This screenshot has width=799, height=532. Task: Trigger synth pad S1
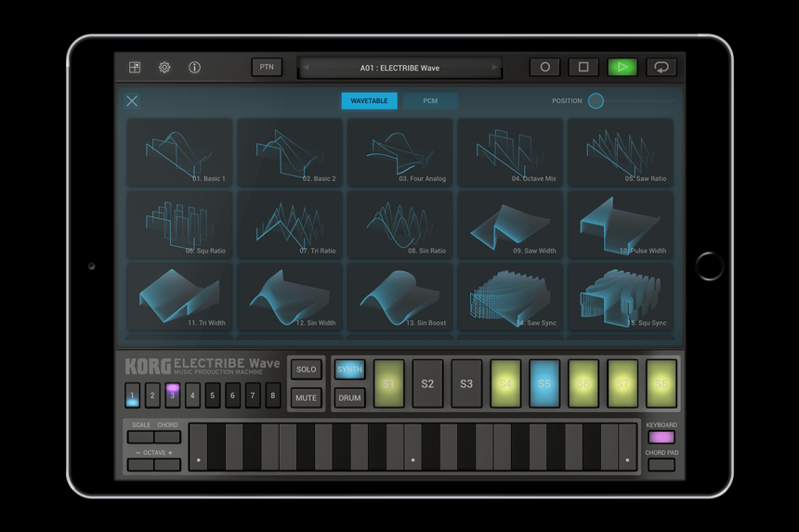coord(388,383)
